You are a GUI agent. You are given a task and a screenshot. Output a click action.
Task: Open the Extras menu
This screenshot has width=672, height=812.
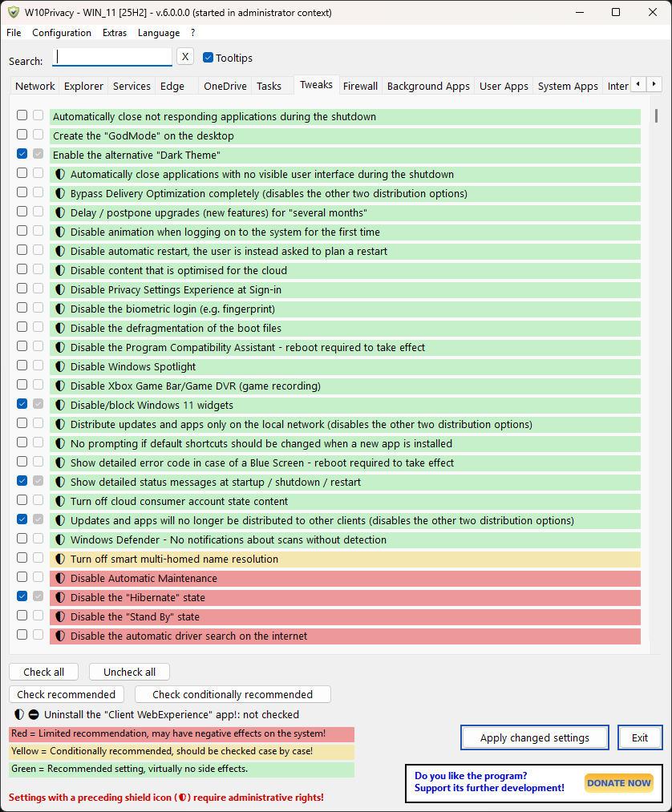[115, 33]
